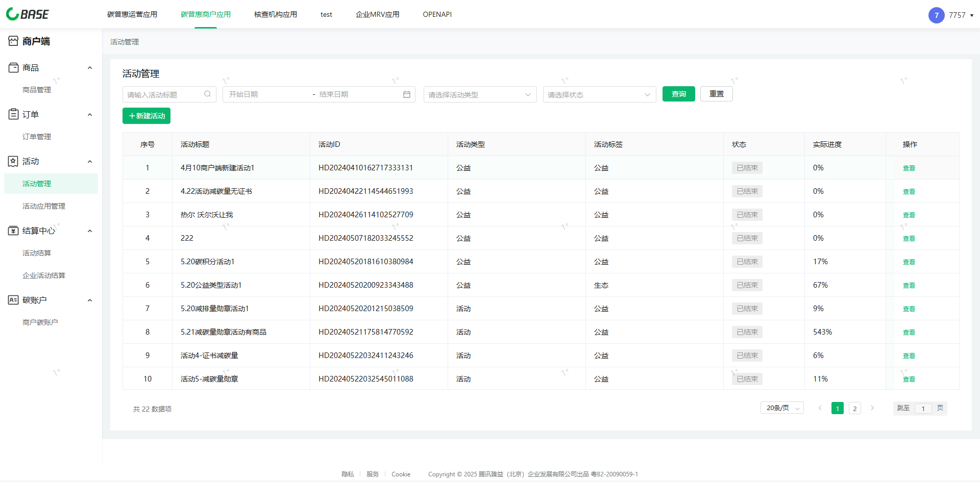Click the search magnifier in title field
The image size is (980, 482).
coord(207,94)
